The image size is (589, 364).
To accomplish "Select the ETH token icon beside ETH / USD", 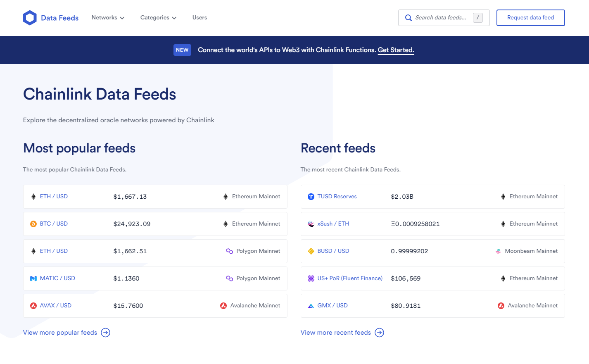I will click(x=33, y=197).
